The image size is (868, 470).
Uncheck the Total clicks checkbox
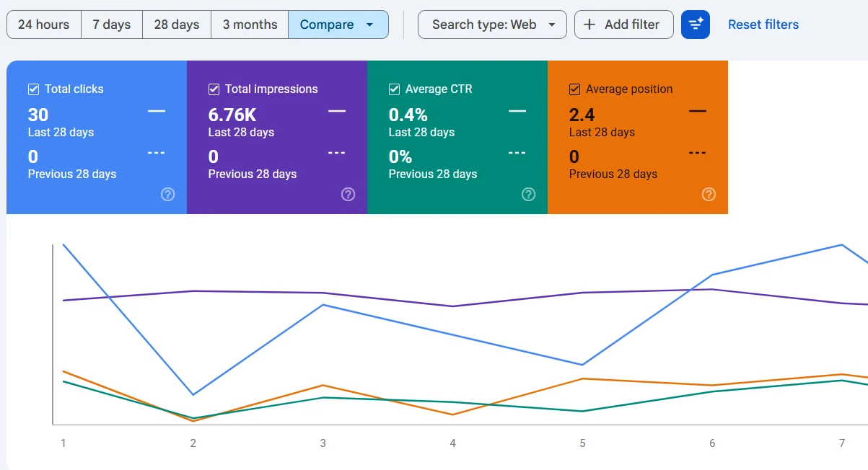tap(33, 89)
